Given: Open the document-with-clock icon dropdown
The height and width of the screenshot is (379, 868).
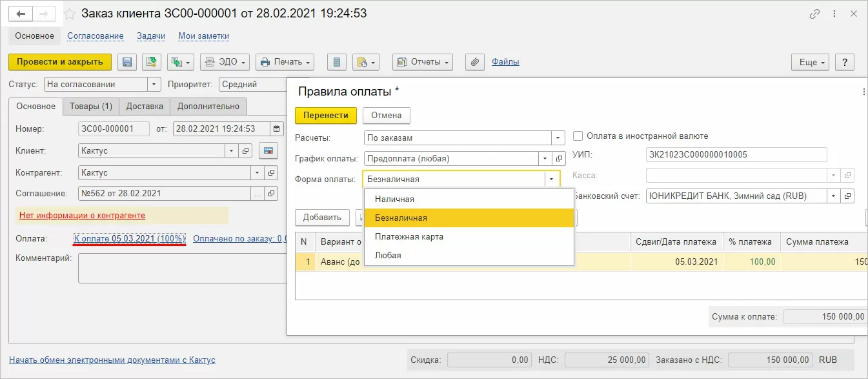Looking at the screenshot, I should coord(365,62).
